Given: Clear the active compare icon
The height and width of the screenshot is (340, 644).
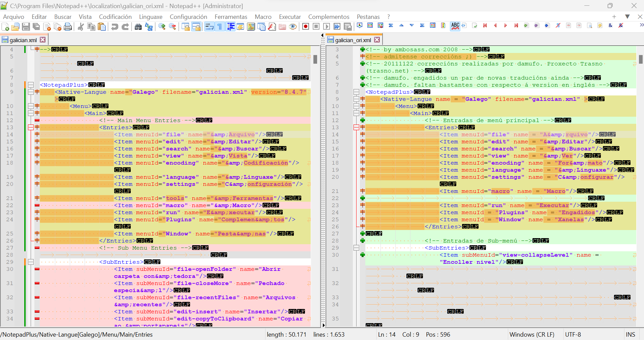Looking at the screenshot, I should click(380, 26).
